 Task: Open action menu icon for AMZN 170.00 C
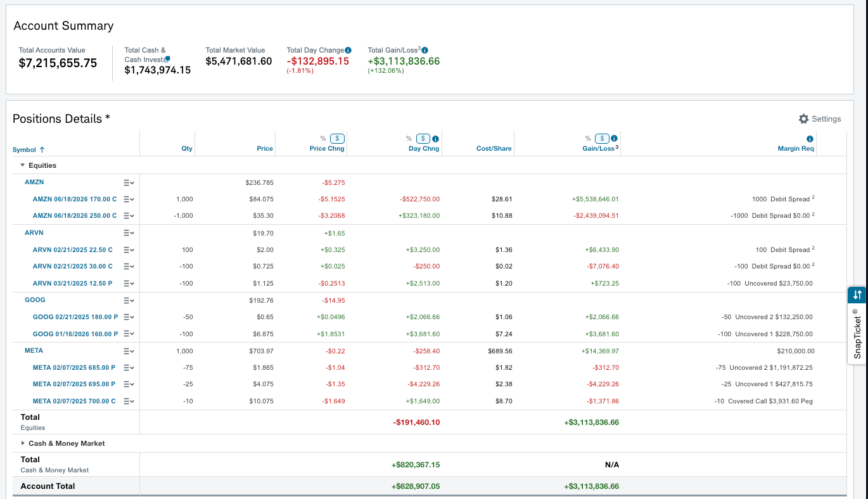(x=129, y=199)
